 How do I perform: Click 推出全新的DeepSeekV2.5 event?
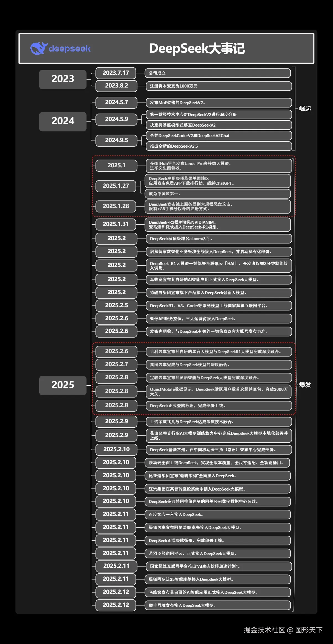point(219,146)
